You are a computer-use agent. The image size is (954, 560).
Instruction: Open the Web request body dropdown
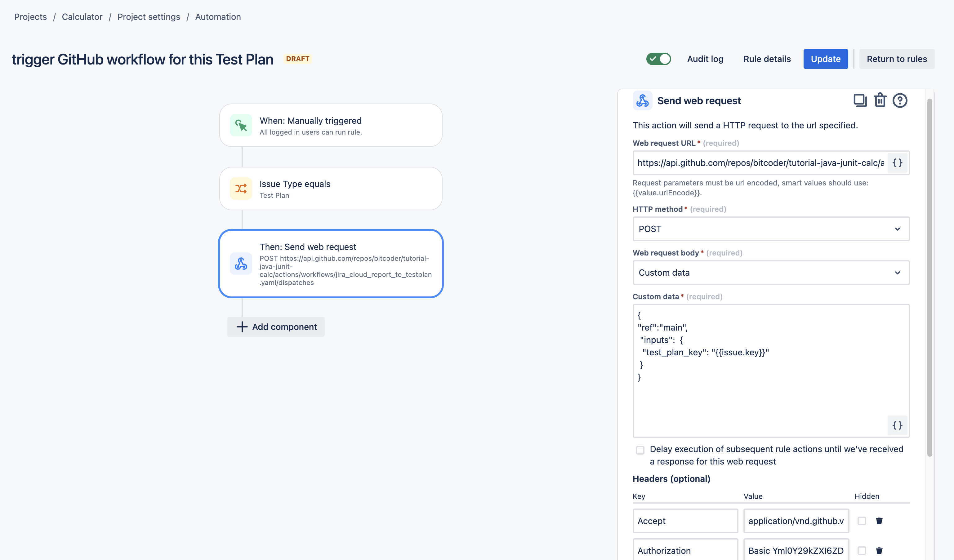pos(771,273)
